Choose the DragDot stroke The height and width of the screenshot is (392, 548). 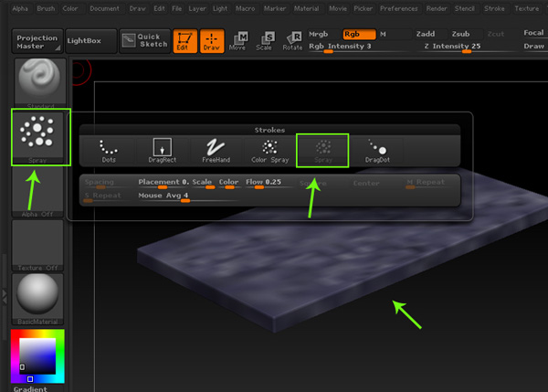[x=377, y=151]
